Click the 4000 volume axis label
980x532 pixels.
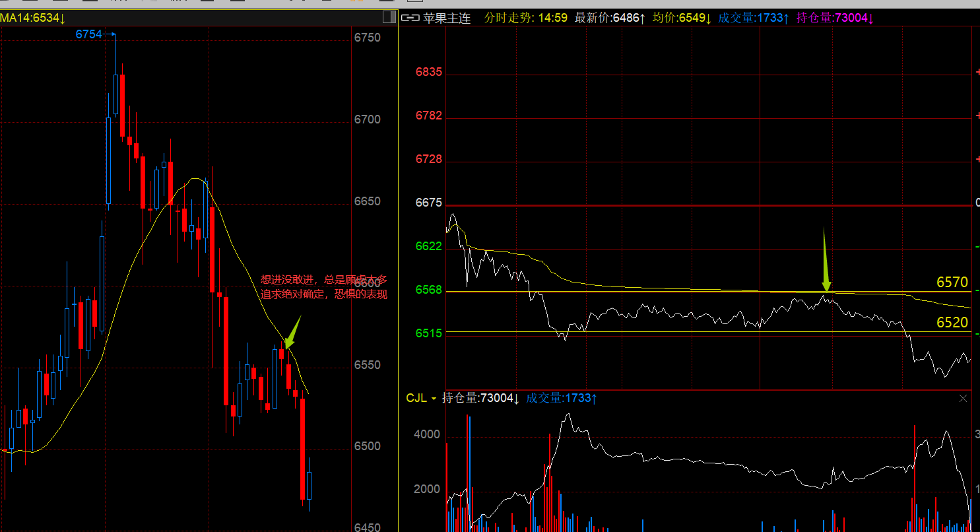click(x=427, y=434)
